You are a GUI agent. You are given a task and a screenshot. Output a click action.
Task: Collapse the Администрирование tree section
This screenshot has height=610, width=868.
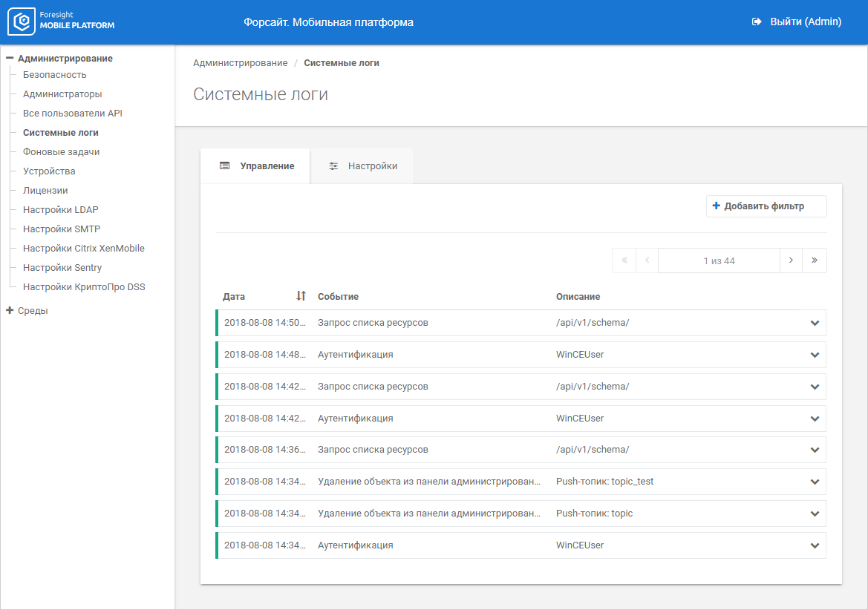pos(10,59)
